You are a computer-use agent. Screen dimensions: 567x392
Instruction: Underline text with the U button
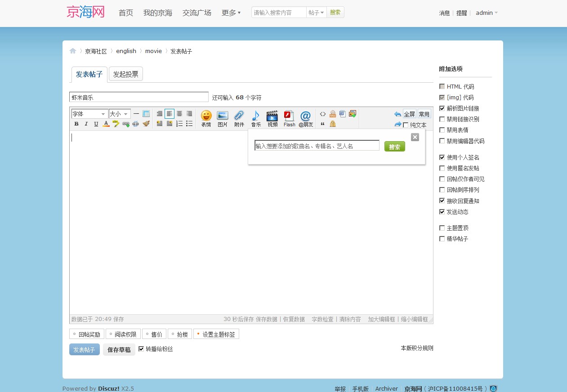click(96, 124)
